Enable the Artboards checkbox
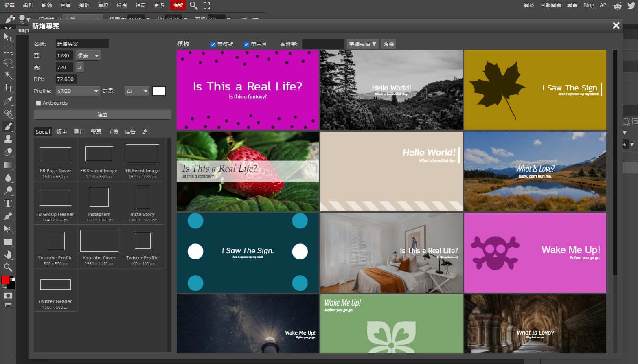The image size is (638, 364). click(38, 103)
